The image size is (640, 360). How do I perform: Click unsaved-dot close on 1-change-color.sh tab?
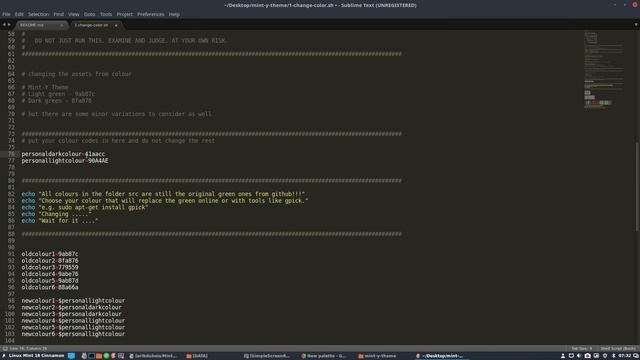point(116,25)
